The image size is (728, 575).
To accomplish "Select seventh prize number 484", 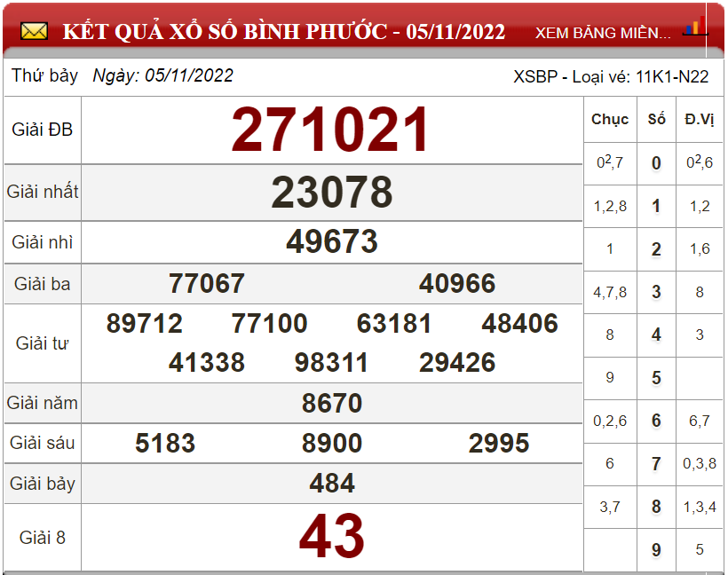I will click(331, 483).
